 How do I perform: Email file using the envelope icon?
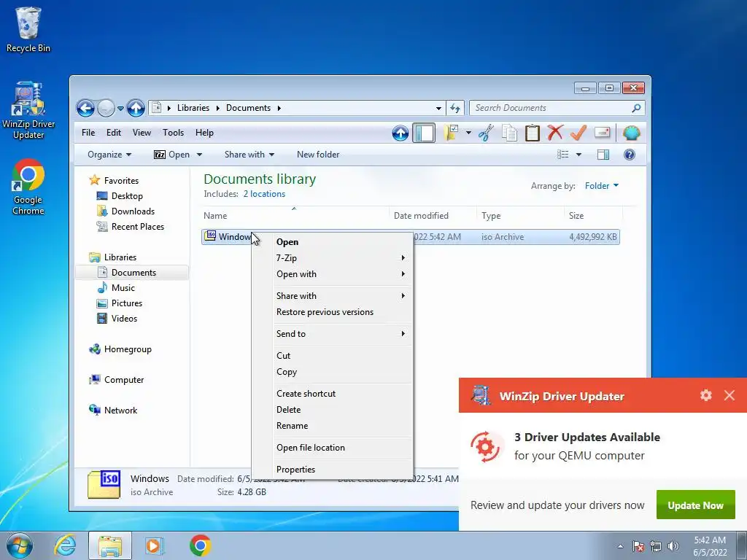click(x=602, y=133)
